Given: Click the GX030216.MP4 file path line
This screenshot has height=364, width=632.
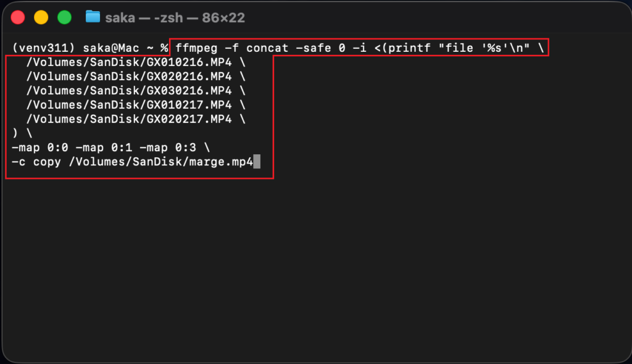Looking at the screenshot, I should pos(130,90).
